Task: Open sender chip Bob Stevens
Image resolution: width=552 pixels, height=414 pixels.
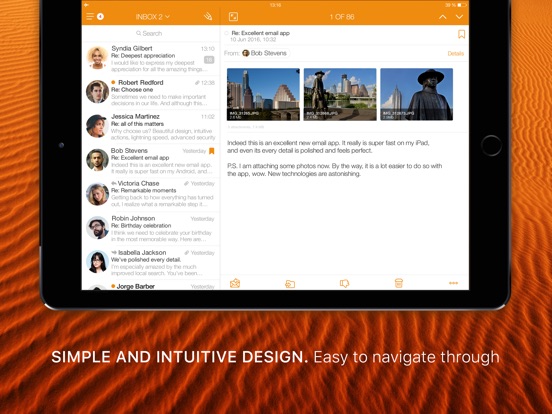Action: pyautogui.click(x=266, y=53)
